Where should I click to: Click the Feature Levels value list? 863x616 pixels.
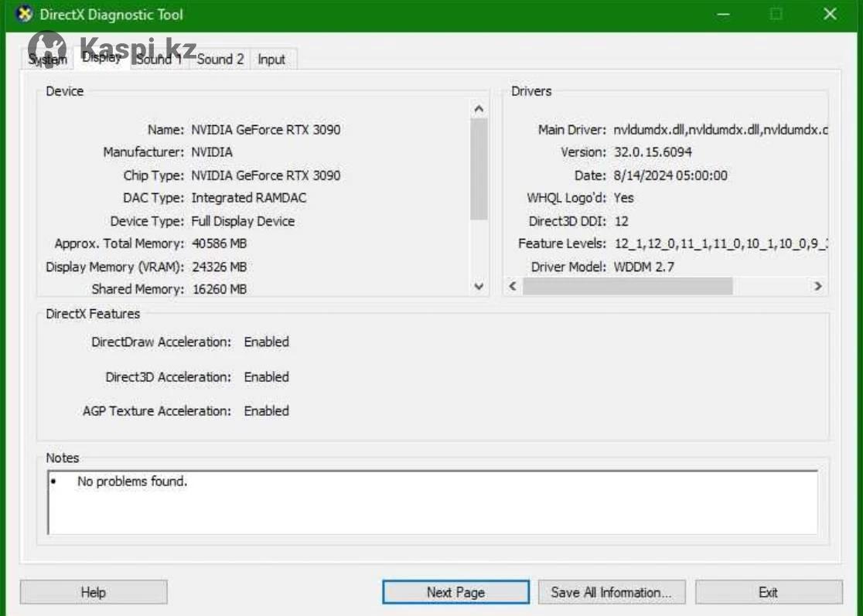point(721,243)
